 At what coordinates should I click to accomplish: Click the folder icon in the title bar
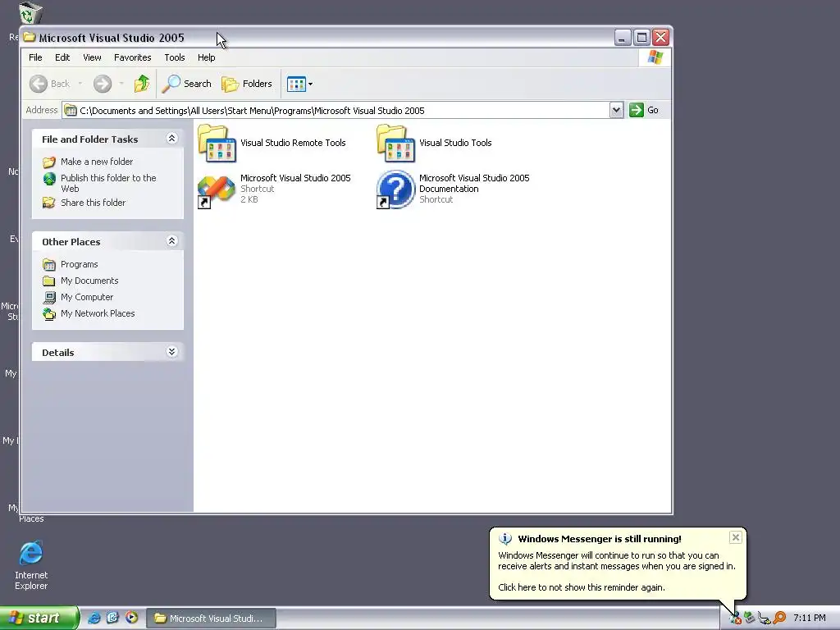tap(30, 38)
